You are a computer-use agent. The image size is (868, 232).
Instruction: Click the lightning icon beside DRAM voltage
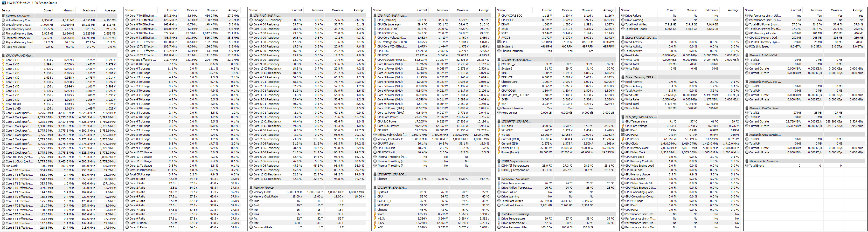coord(499,24)
